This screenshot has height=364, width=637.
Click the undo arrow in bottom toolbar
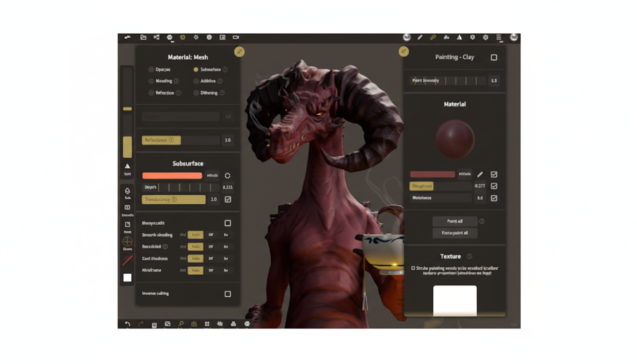coord(127,324)
